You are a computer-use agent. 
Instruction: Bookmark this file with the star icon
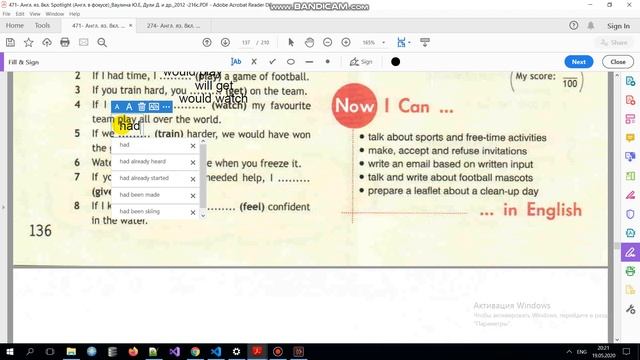click(29, 42)
